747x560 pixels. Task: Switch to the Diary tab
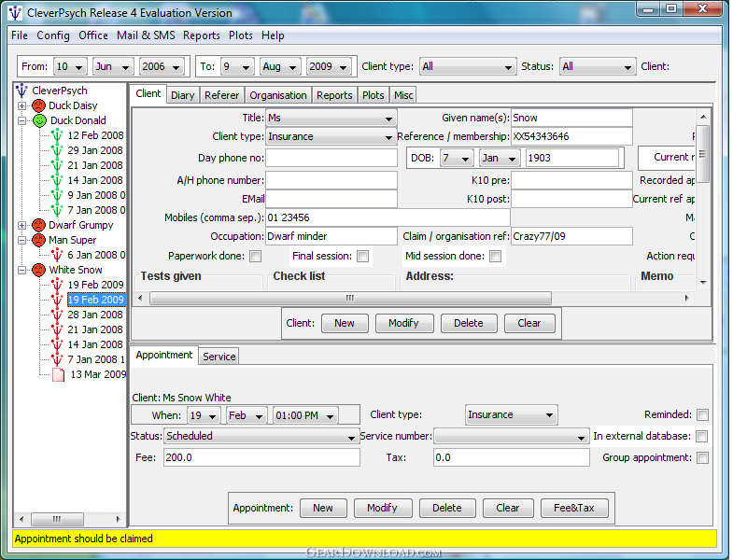tap(182, 95)
